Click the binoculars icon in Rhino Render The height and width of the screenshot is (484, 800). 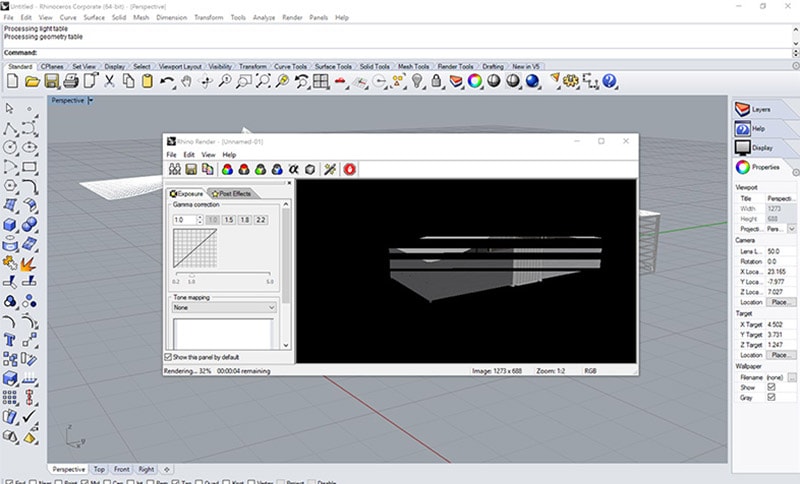point(175,169)
